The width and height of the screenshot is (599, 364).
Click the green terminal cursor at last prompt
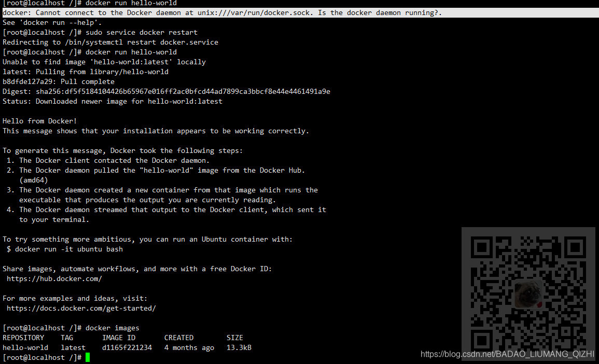(88, 357)
